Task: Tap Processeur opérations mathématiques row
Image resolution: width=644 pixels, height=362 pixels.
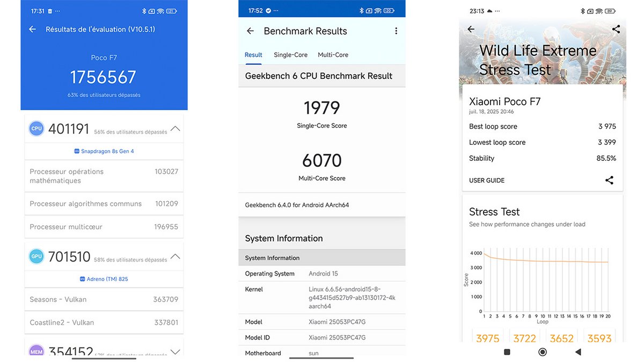Action: [104, 176]
